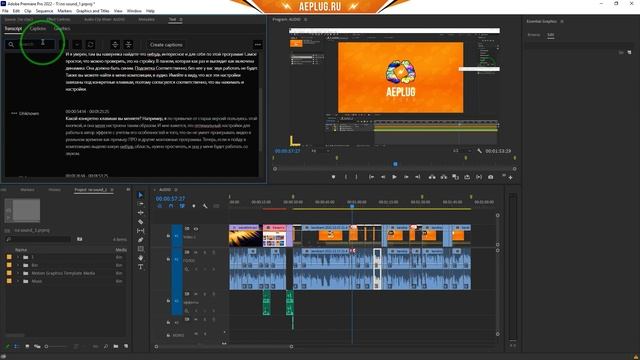This screenshot has height=360, width=640.
Task: Select the Hand tool
Action: (x=141, y=258)
